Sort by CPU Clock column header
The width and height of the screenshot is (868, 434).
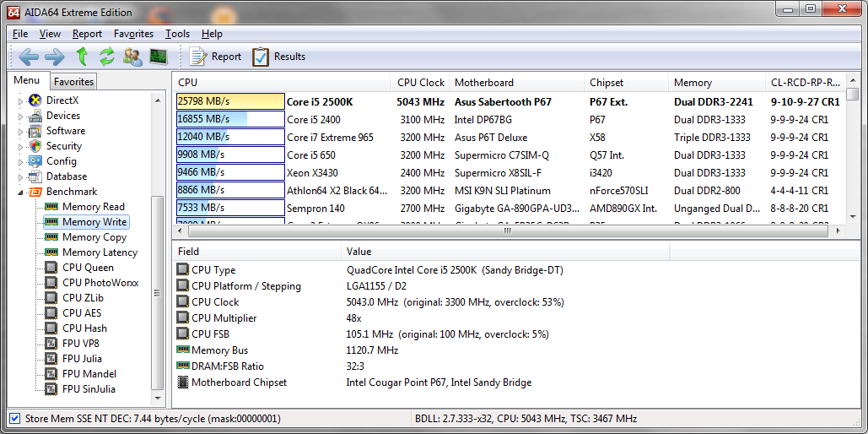(x=419, y=83)
